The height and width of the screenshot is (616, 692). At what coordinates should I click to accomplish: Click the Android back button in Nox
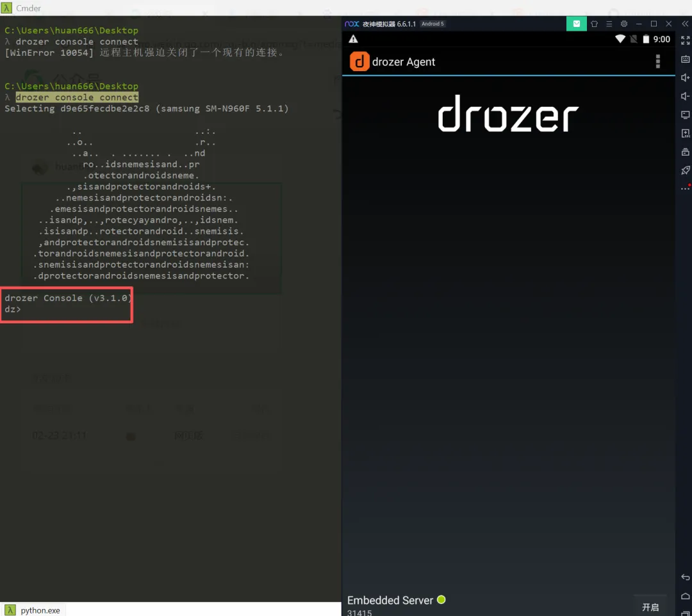tap(685, 577)
